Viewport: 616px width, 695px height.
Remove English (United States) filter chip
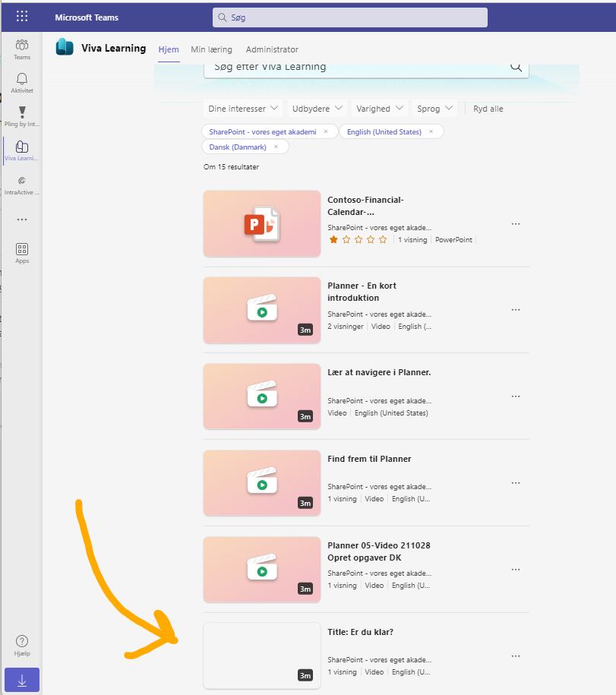[431, 131]
